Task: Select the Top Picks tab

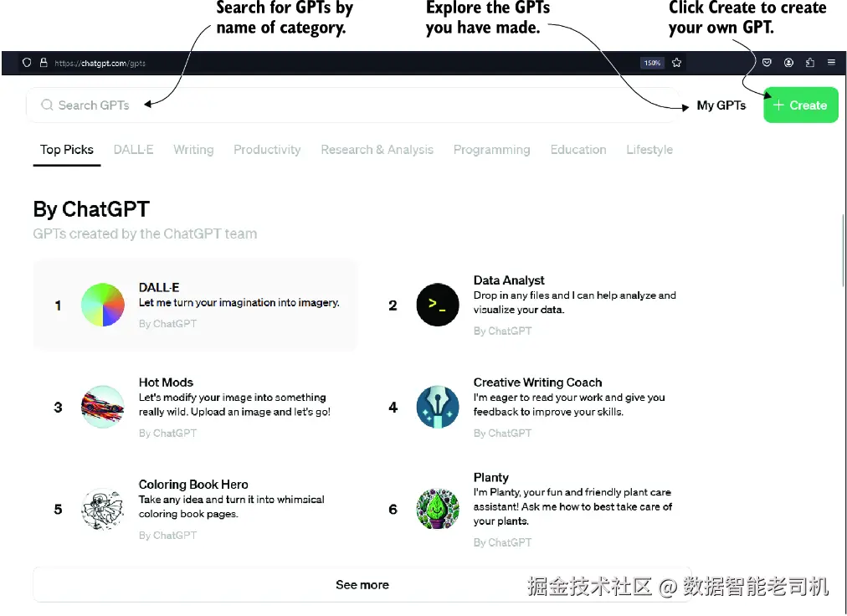Action: [x=66, y=150]
